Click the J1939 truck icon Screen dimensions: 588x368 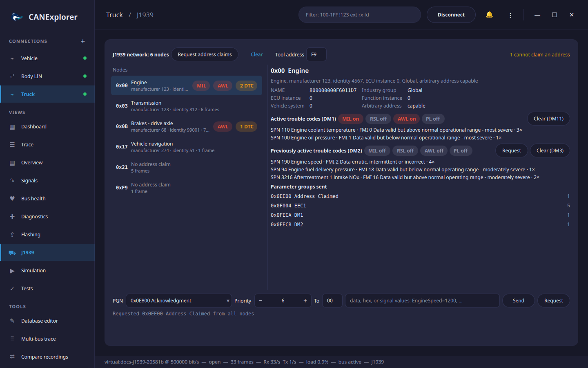click(12, 253)
